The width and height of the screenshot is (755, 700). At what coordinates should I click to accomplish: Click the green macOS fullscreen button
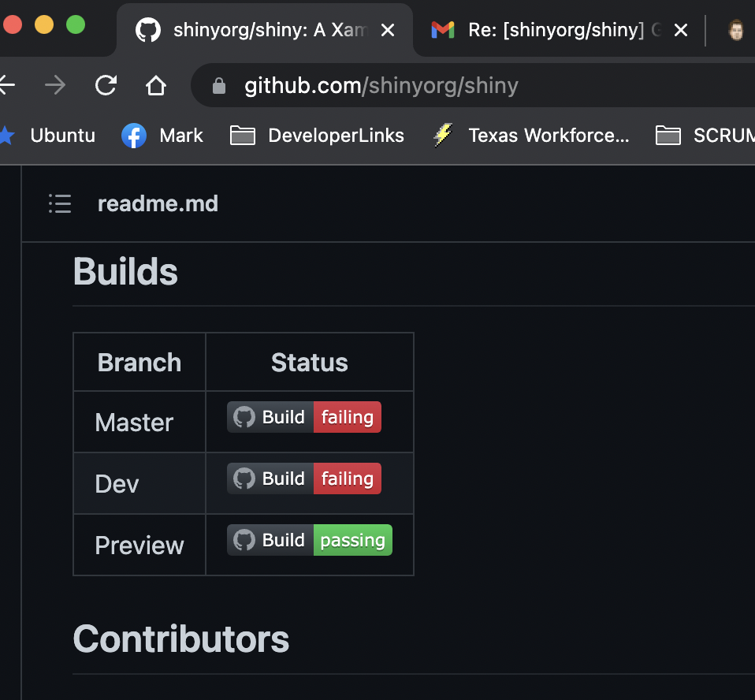coord(76,24)
